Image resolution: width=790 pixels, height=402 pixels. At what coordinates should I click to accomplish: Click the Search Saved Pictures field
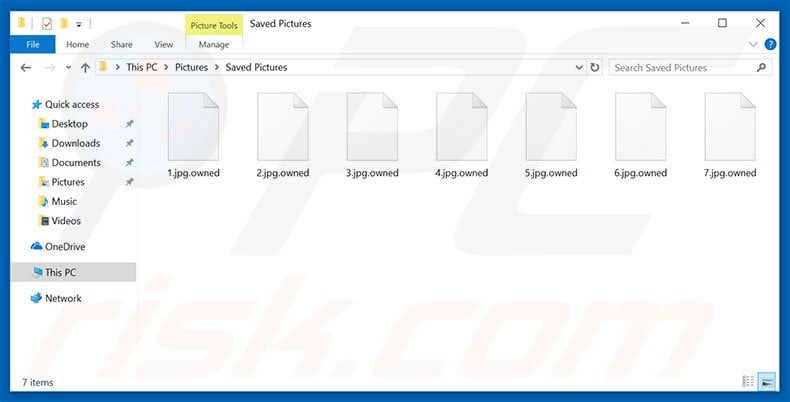[690, 68]
